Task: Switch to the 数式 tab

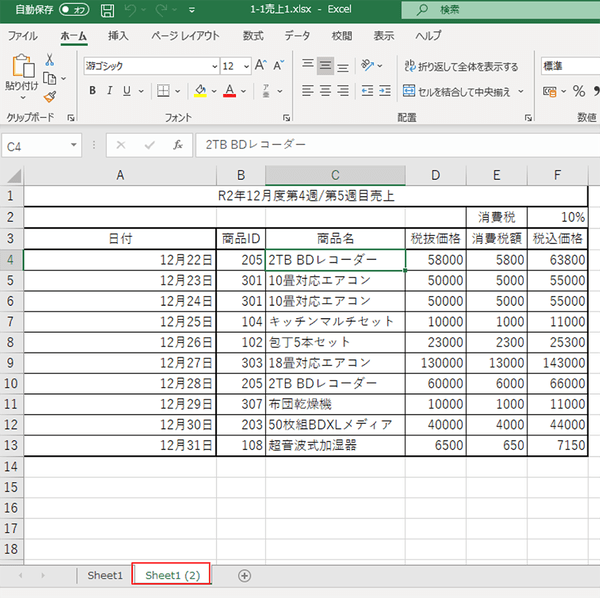Action: pyautogui.click(x=253, y=36)
